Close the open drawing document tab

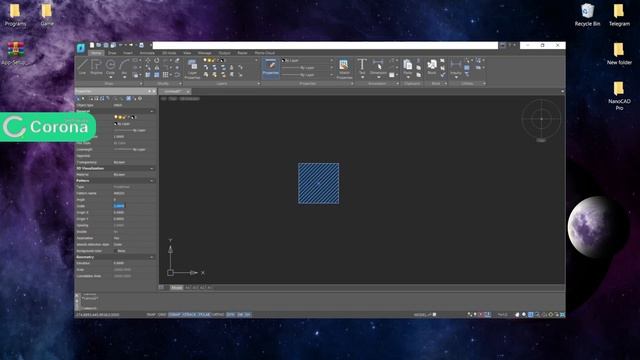[x=187, y=91]
